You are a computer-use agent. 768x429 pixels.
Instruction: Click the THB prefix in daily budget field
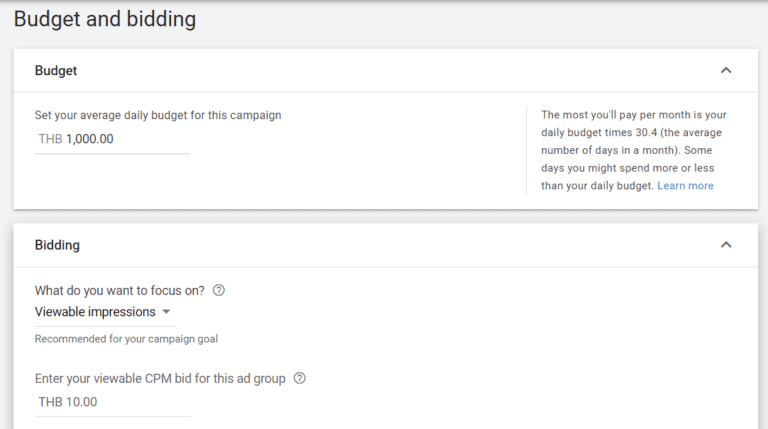[x=50, y=139]
